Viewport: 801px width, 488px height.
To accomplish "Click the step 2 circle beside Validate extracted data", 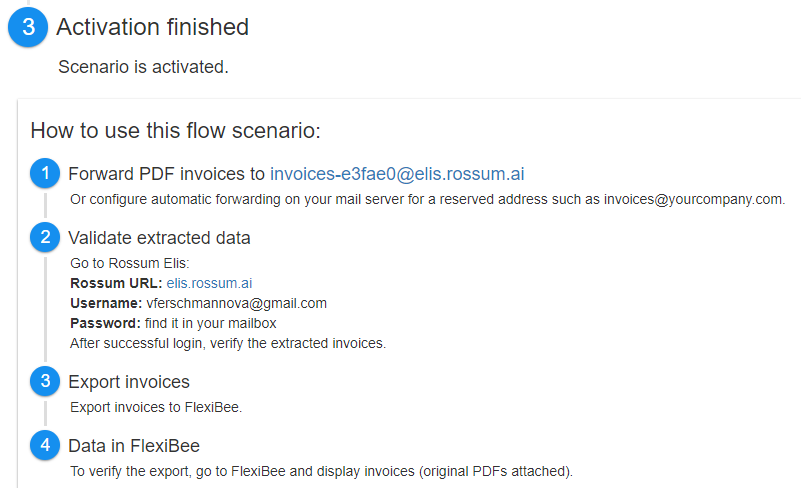I will (45, 237).
